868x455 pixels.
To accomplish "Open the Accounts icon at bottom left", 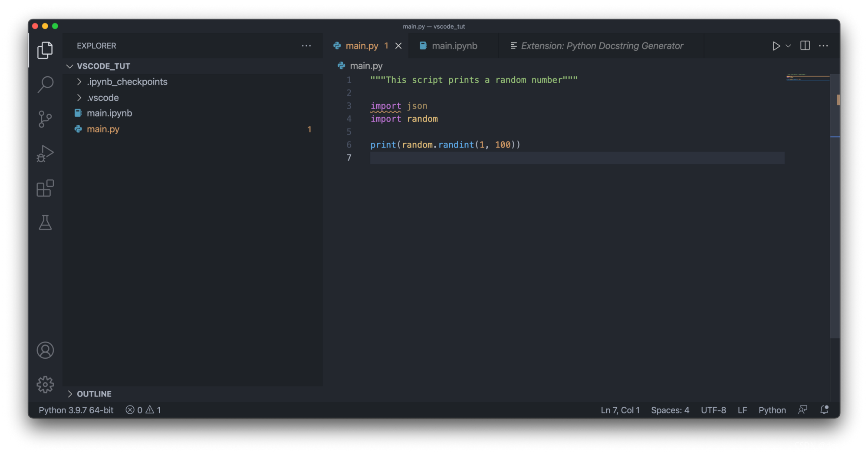I will pyautogui.click(x=45, y=350).
